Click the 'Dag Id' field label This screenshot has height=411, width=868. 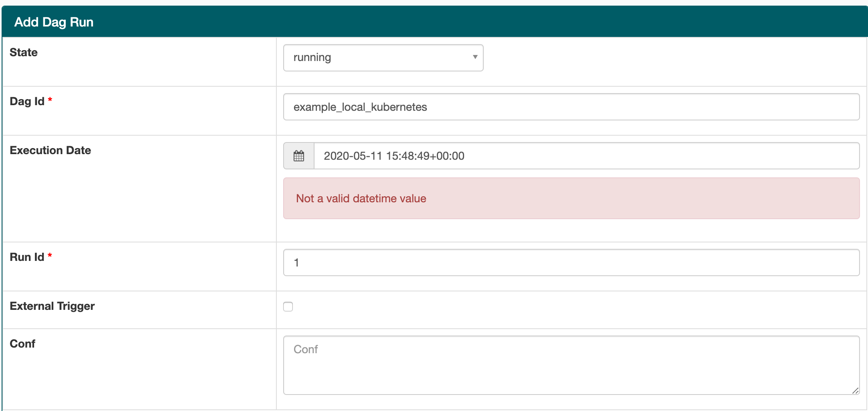pyautogui.click(x=27, y=101)
